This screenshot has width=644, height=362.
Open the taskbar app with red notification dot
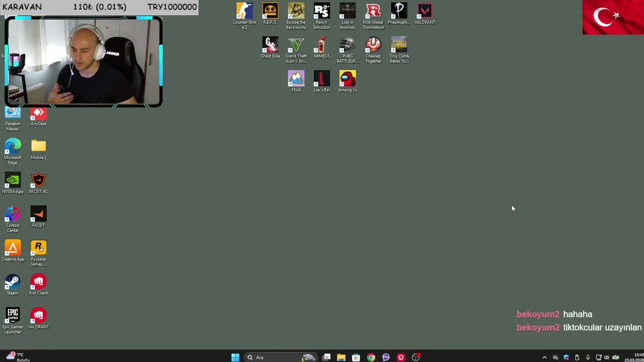pos(416,357)
